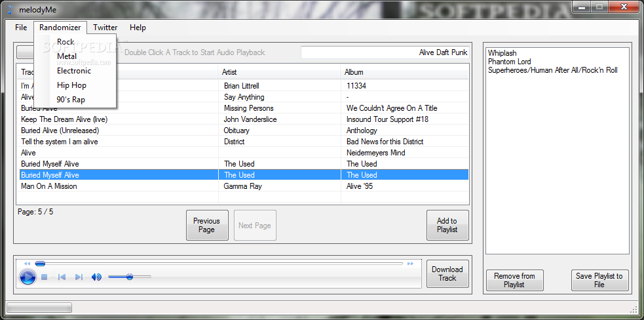The height and width of the screenshot is (320, 644).
Task: Click the Add to Playlist button
Action: tap(447, 226)
